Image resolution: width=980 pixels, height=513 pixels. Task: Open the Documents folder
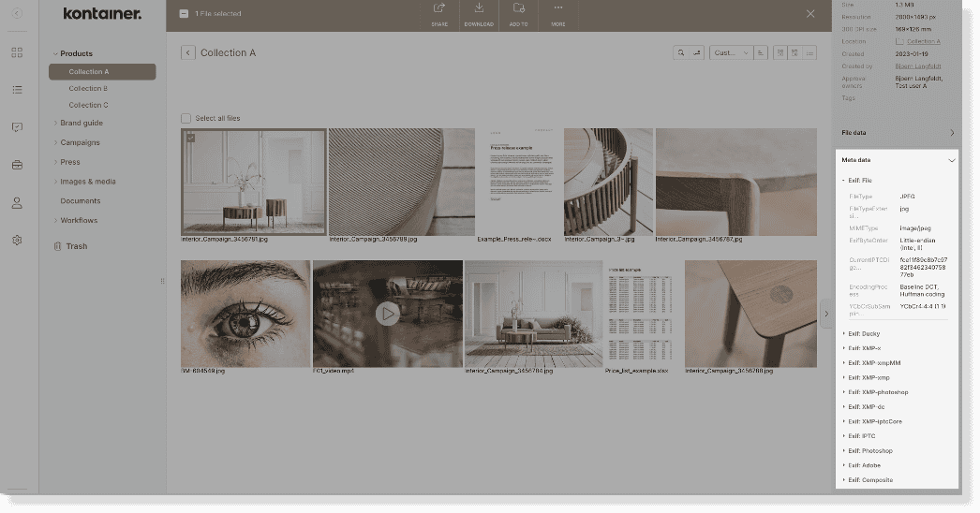[x=80, y=201]
